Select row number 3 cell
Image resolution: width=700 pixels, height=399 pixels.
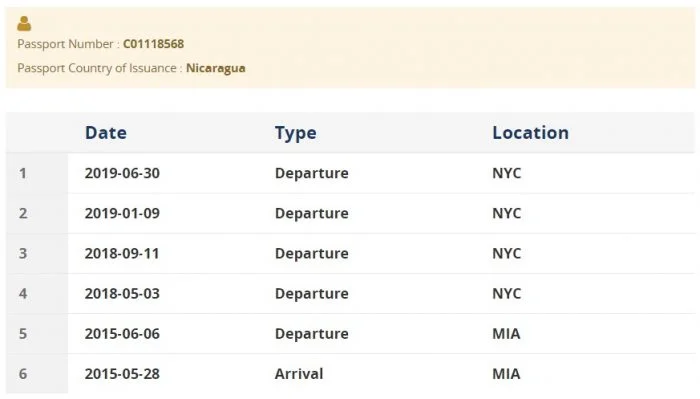(37, 254)
